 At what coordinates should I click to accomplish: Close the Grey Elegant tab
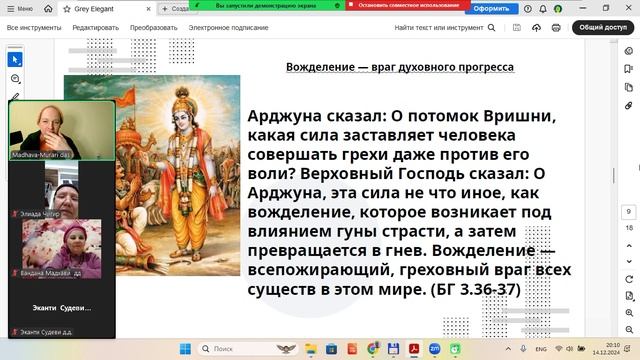click(x=148, y=9)
